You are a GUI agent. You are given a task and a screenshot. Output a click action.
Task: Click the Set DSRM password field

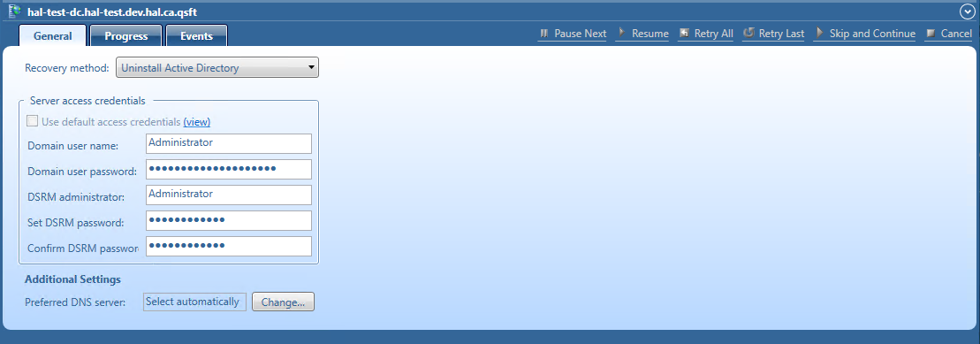click(229, 220)
